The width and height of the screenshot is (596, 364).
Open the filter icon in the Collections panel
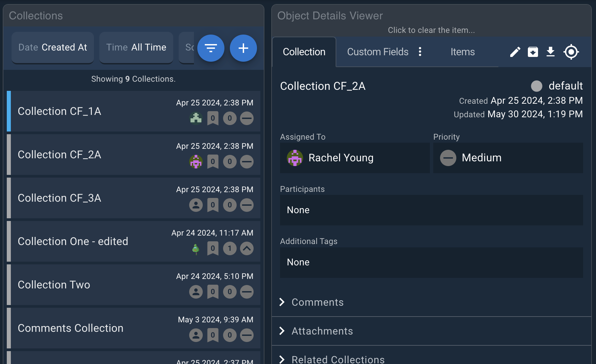pyautogui.click(x=211, y=48)
